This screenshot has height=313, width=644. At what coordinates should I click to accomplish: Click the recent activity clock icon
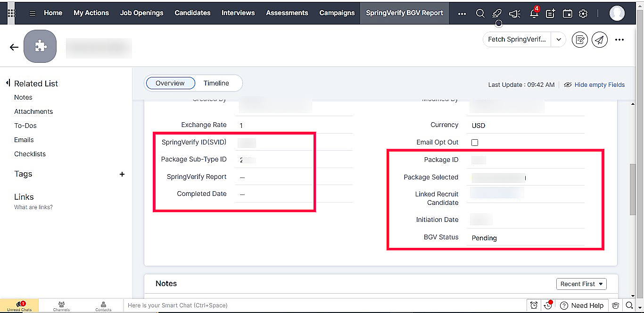pyautogui.click(x=548, y=305)
